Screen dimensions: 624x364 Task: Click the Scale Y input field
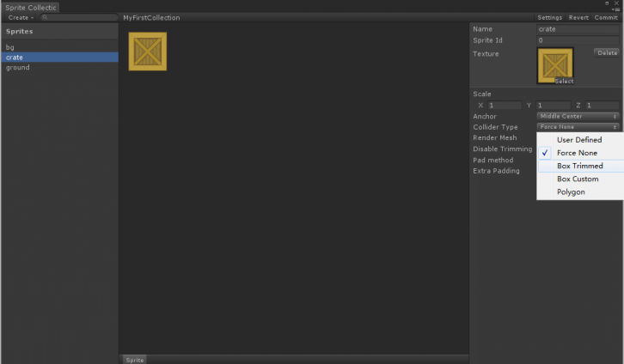[554, 106]
